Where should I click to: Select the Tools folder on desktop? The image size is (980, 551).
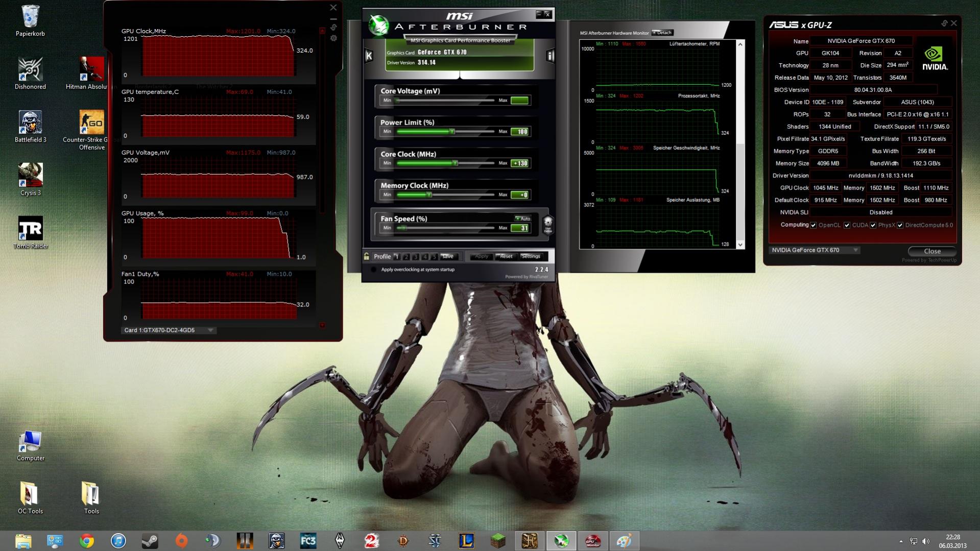tap(91, 498)
